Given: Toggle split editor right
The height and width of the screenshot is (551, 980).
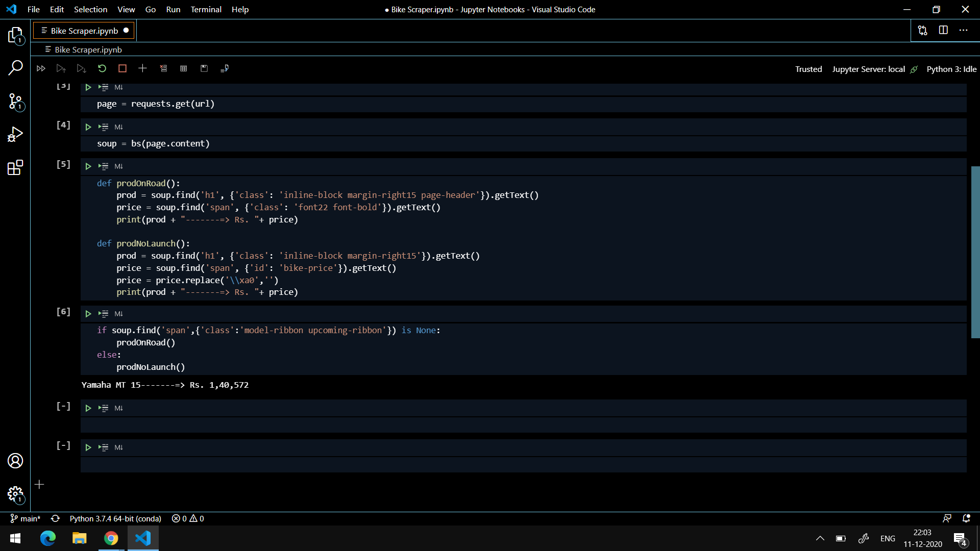Looking at the screenshot, I should (943, 30).
